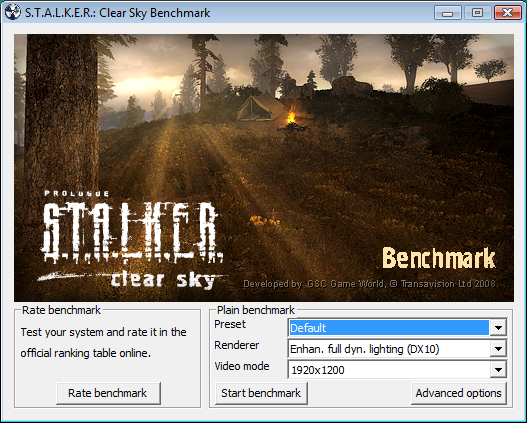
Task: Click the yellow Benchmark text in banner
Action: pyautogui.click(x=439, y=258)
